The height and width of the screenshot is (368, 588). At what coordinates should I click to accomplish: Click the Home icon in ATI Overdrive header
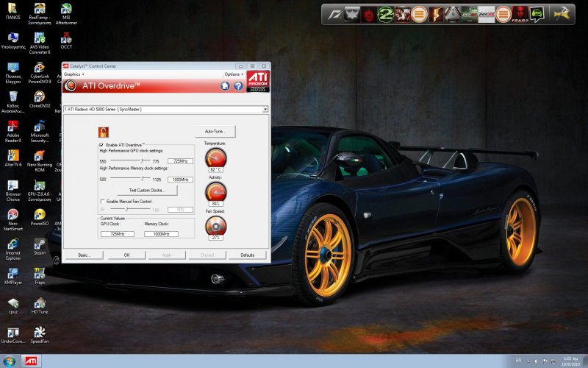[x=226, y=86]
